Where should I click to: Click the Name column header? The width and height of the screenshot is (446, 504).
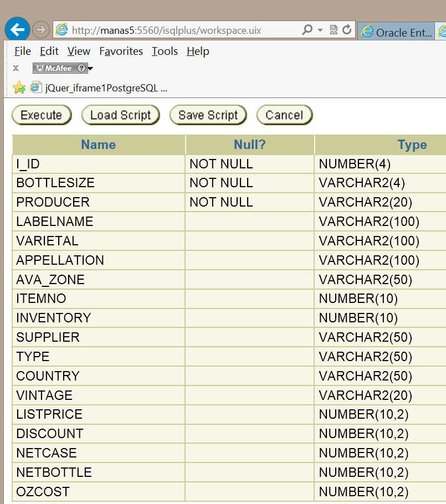tap(99, 145)
